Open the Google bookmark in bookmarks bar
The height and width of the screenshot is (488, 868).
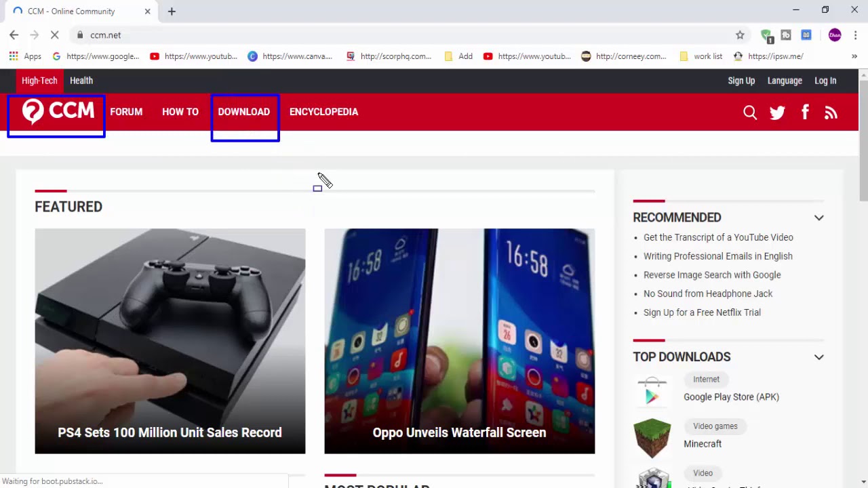96,56
